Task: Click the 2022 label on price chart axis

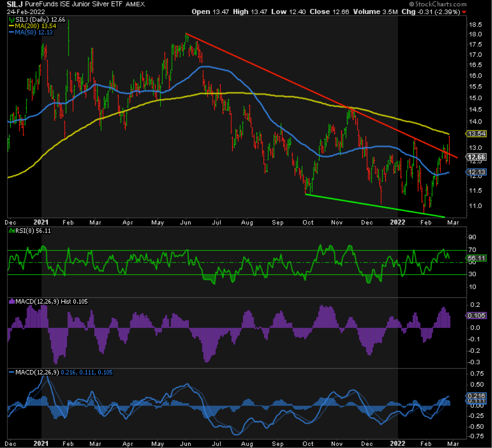Action: click(397, 222)
